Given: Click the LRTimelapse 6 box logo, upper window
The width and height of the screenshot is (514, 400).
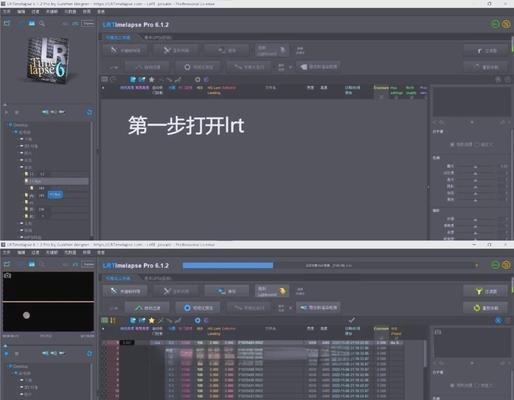Looking at the screenshot, I should pos(48,60).
